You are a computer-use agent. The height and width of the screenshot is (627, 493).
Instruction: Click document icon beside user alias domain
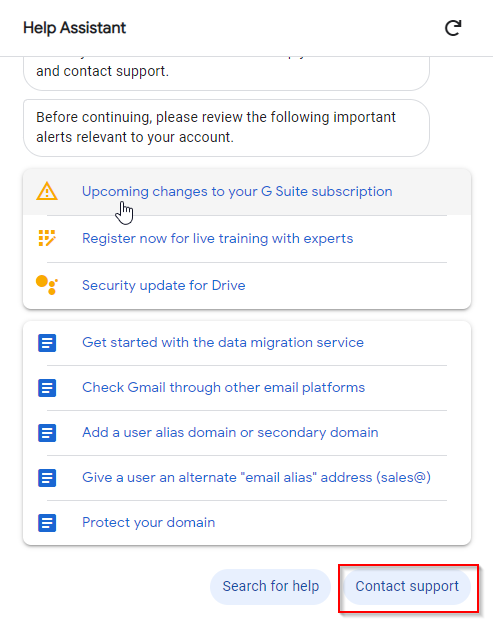[x=47, y=433]
